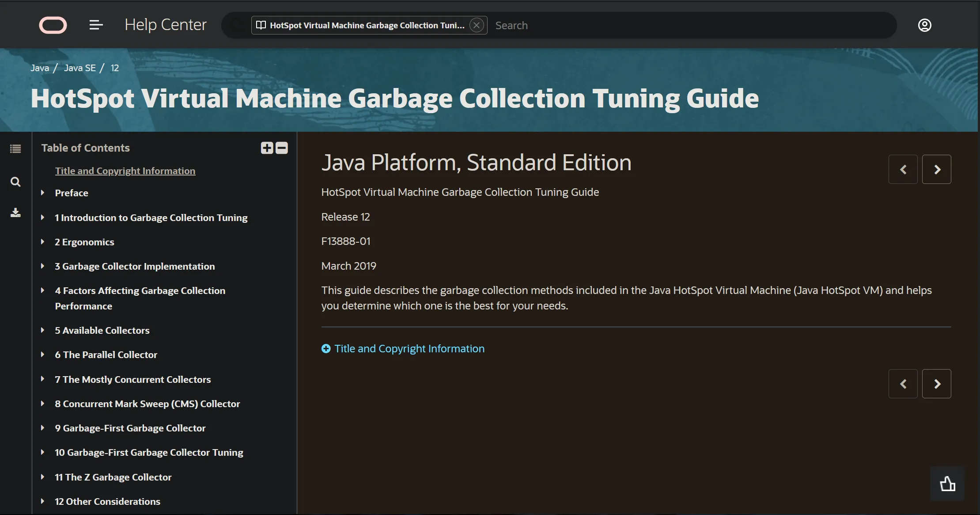Expand the 3 Garbage Collector Implementation arrow
This screenshot has width=980, height=515.
[x=42, y=266]
